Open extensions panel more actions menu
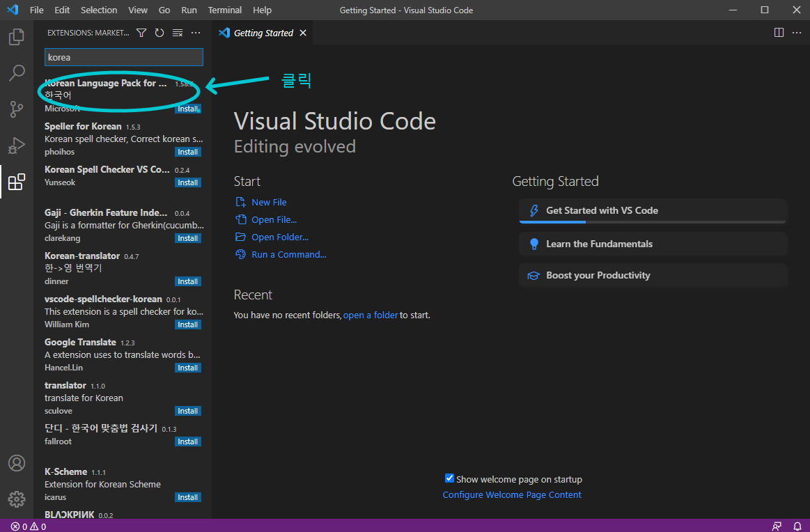 coord(196,33)
